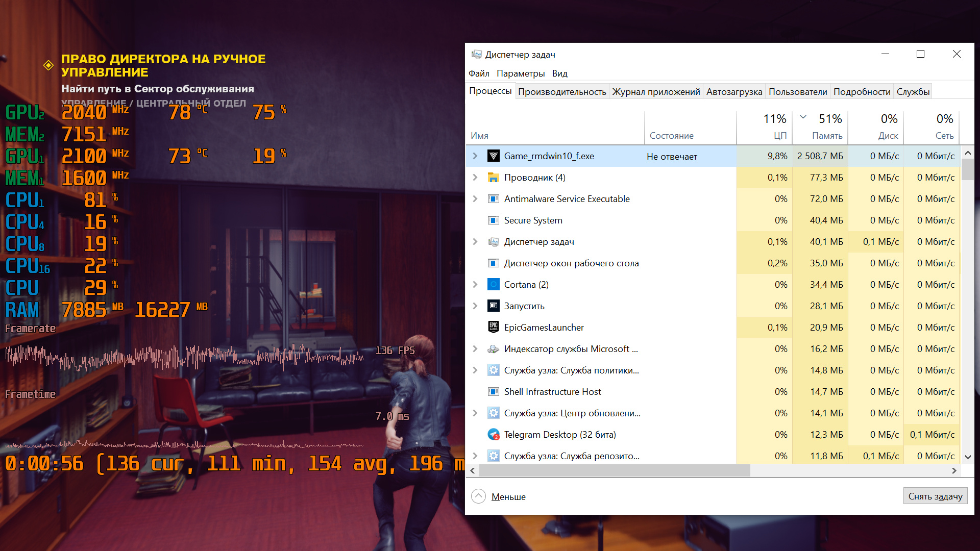The height and width of the screenshot is (551, 980).
Task: Click the Служба репозитория gear icon
Action: point(493,456)
